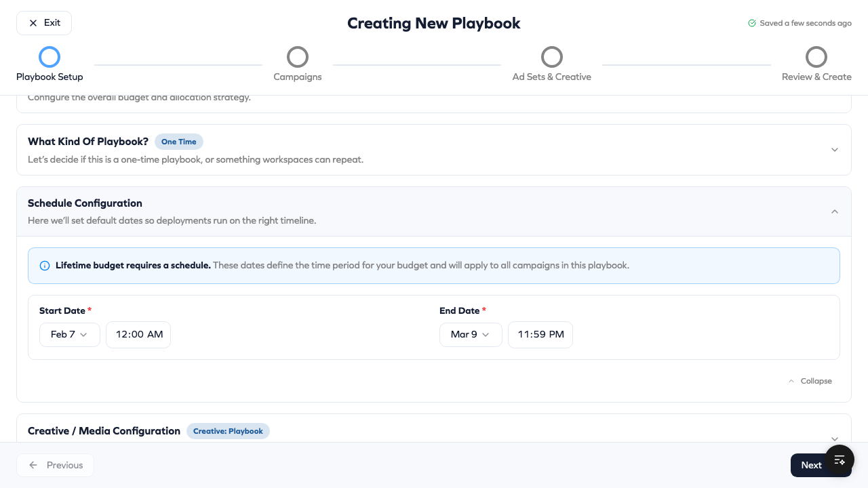Click the What Kind Of Playbook? heading
Viewport: 868px width, 488px height.
tap(88, 142)
